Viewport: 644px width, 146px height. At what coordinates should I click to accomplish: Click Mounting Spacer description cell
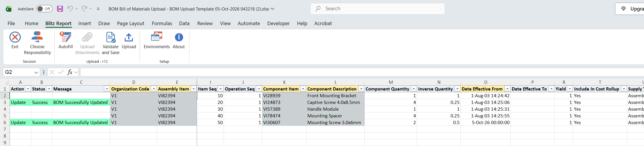(x=335, y=116)
